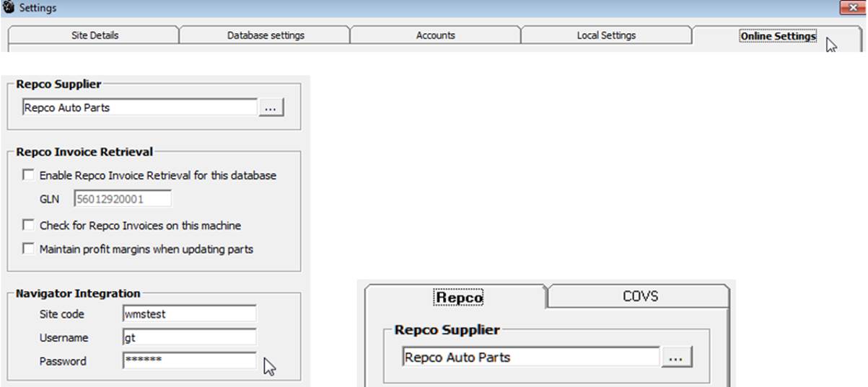
Task: Switch to the Site Details tab
Action: pos(95,35)
